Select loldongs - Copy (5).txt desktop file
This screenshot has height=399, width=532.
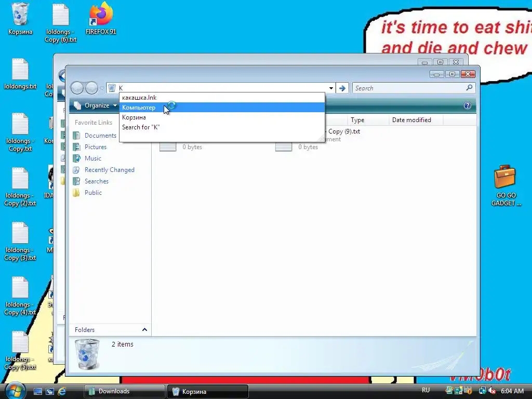[20, 351]
